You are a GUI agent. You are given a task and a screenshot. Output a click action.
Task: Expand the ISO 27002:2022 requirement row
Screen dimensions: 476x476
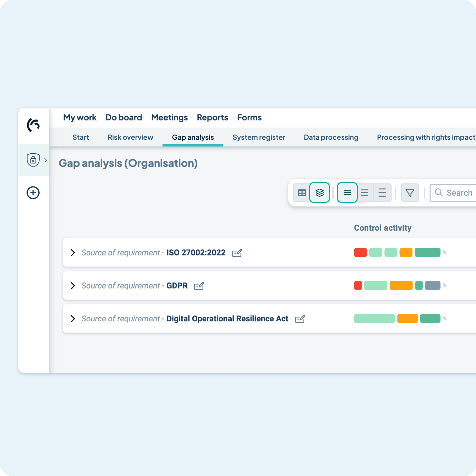pos(73,253)
